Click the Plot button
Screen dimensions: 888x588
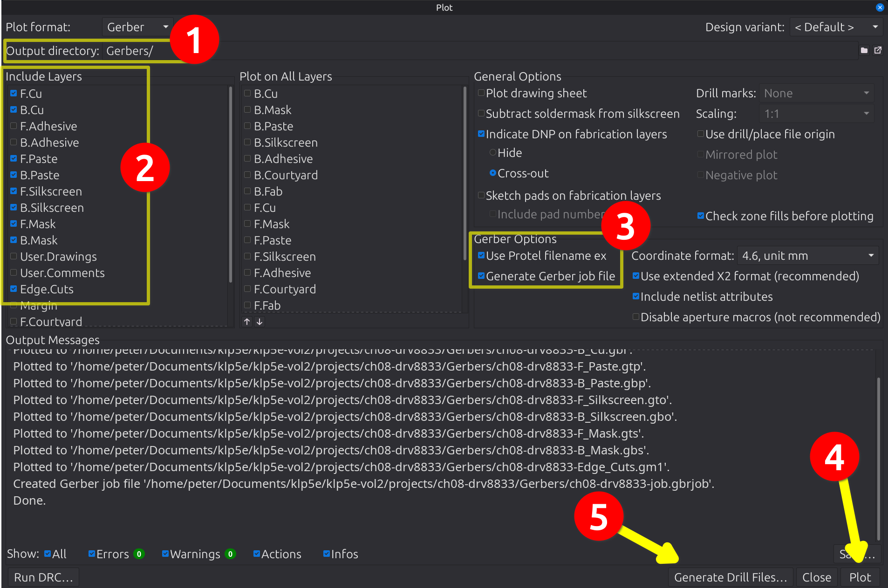[x=860, y=577]
